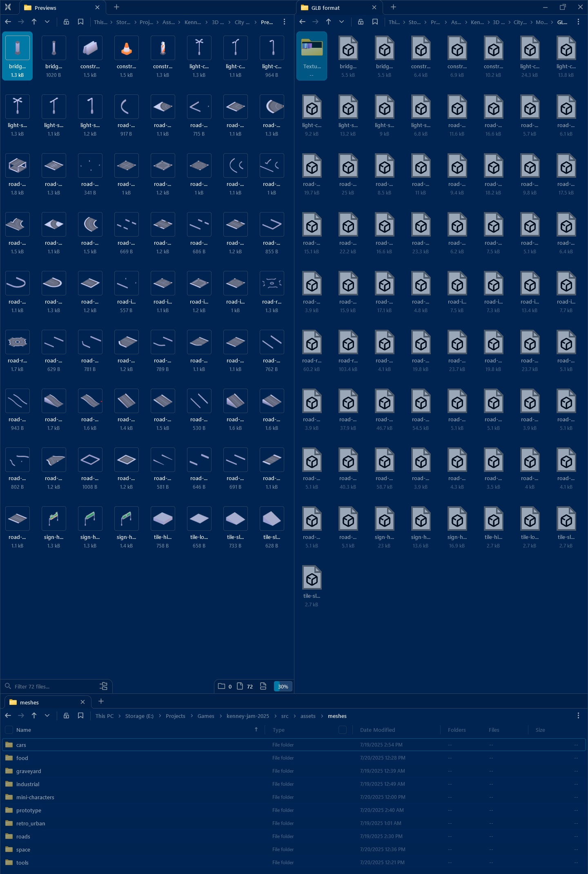Expand history dropdown in Previews pane
This screenshot has height=874, width=588.
[x=47, y=22]
